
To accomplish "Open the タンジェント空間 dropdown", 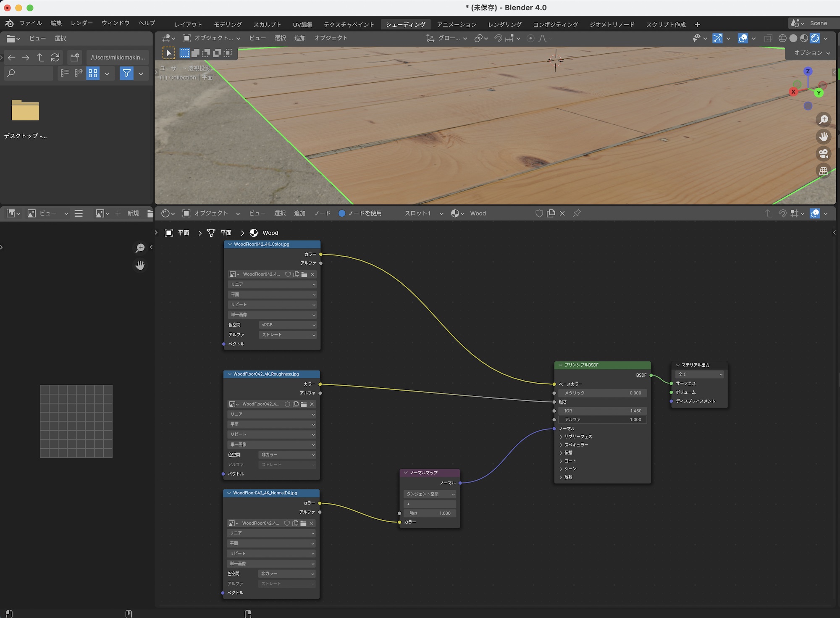I will pyautogui.click(x=430, y=494).
